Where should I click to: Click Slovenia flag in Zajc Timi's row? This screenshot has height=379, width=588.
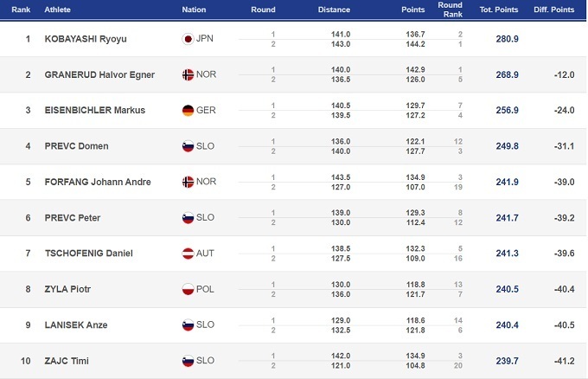pos(186,360)
